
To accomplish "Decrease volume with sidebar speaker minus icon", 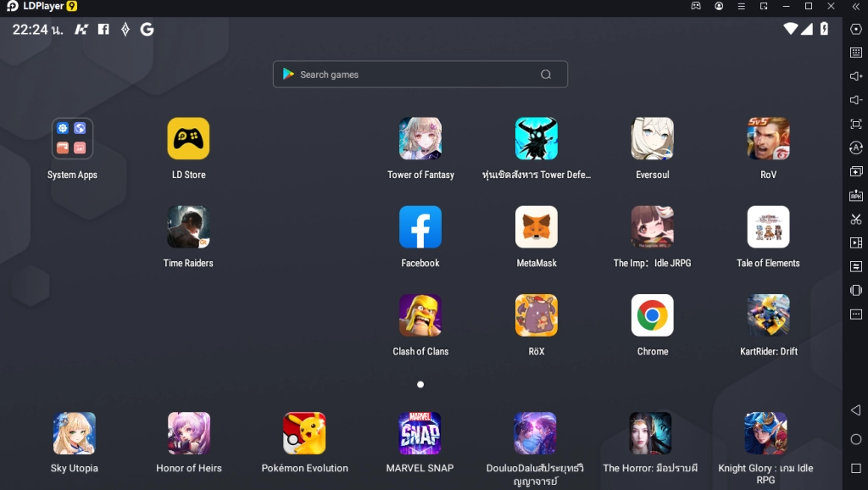I will (x=856, y=100).
